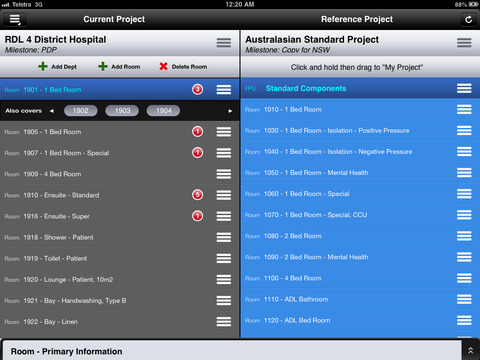This screenshot has height=360, width=480.
Task: Select 1060 - 1 Bed Room - Special
Action: click(360, 194)
